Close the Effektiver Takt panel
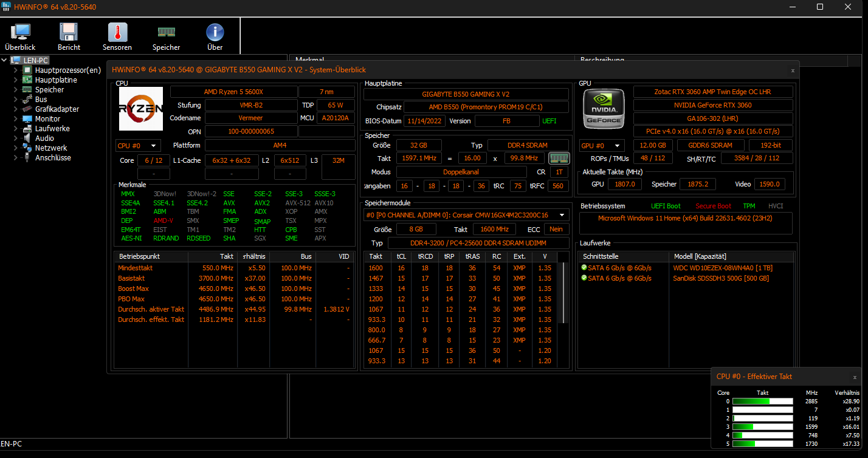 click(855, 377)
